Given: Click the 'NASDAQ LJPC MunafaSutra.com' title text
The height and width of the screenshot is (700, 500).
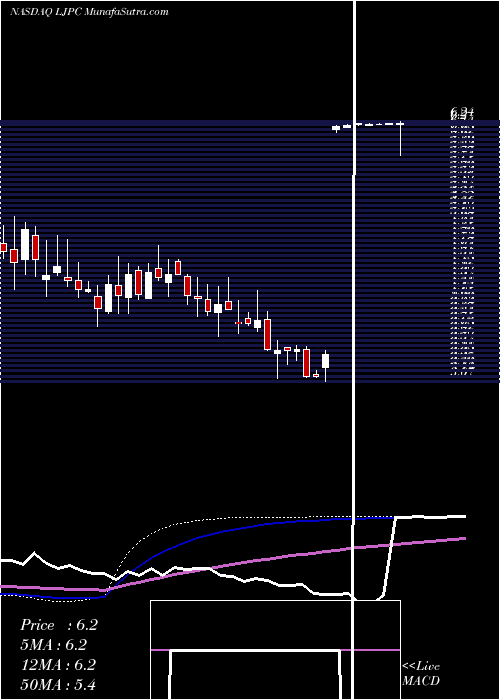Looking at the screenshot, I should coord(89,12).
